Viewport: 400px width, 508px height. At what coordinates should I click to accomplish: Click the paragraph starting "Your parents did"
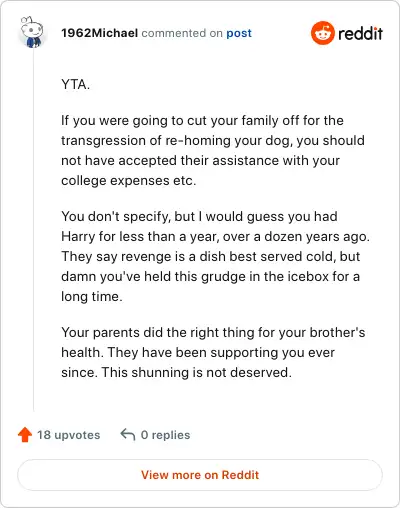point(213,352)
